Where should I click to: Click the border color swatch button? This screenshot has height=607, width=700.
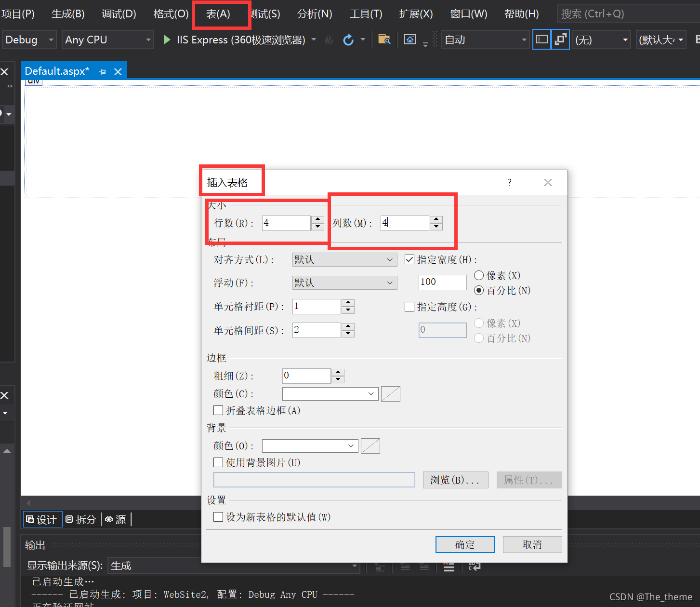(x=391, y=394)
